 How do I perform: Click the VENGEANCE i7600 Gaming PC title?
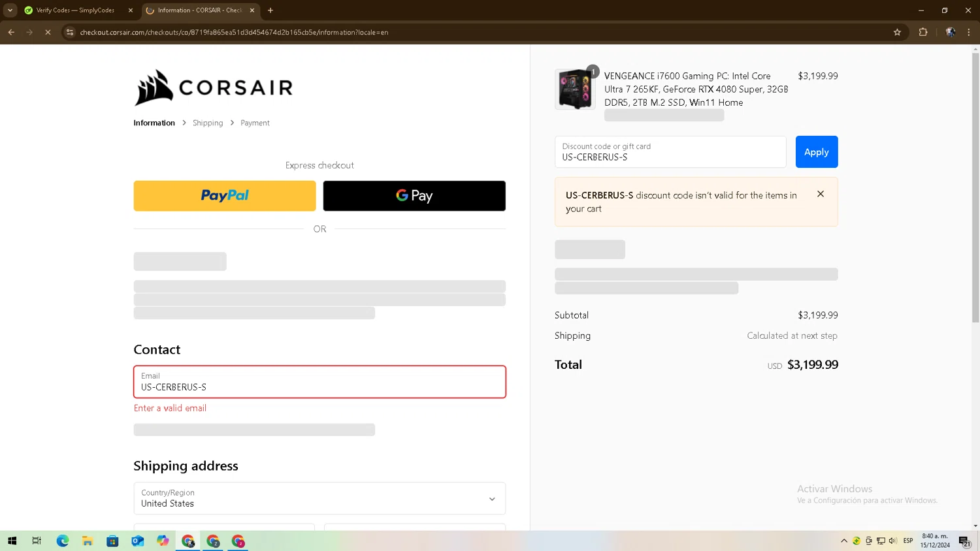pos(696,89)
